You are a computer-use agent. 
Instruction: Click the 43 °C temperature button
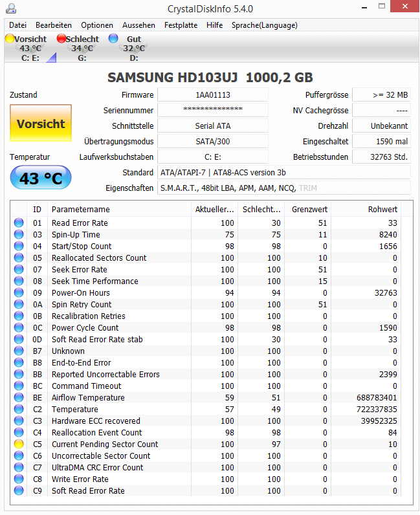point(41,178)
